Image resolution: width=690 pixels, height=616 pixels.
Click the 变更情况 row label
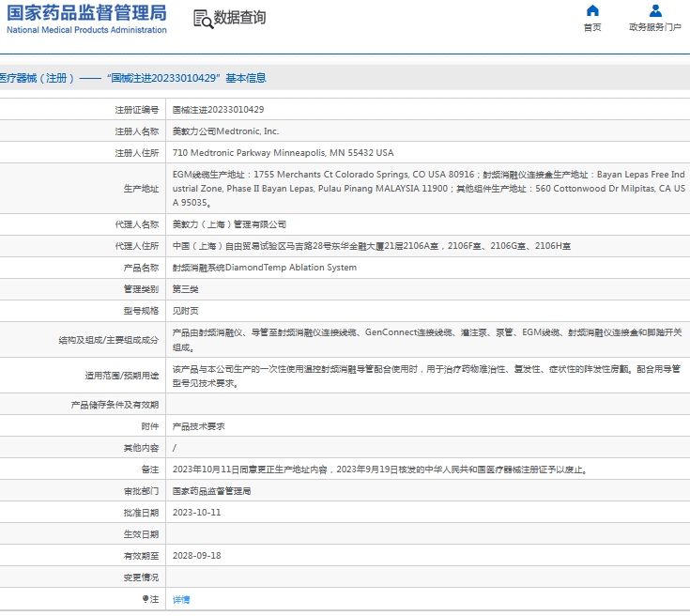[141, 577]
